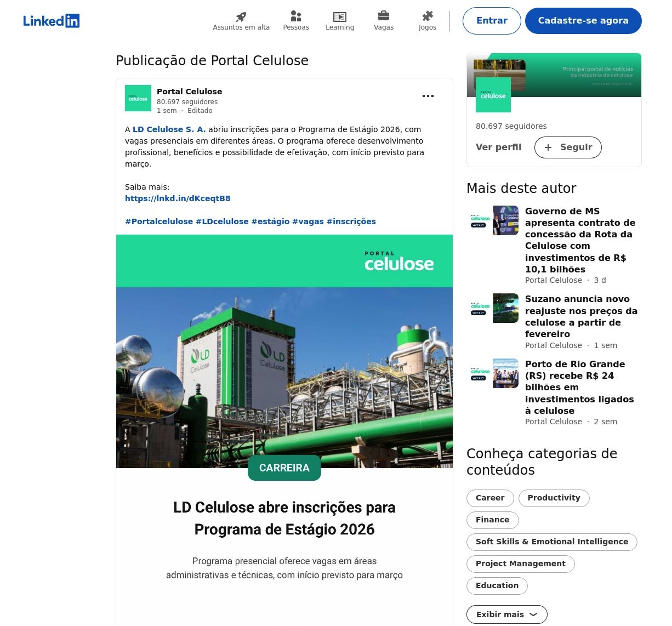Select the Project Management category chip
Viewport: 672px width, 626px height.
pos(520,564)
